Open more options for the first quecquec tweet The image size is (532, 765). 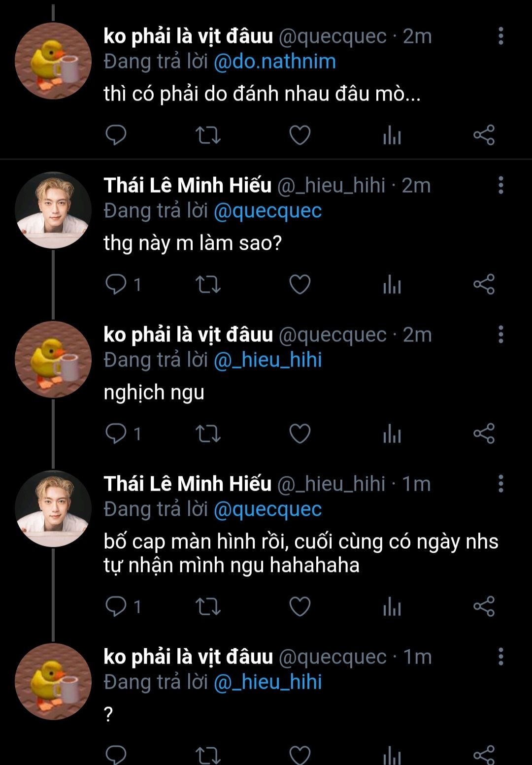(x=500, y=36)
